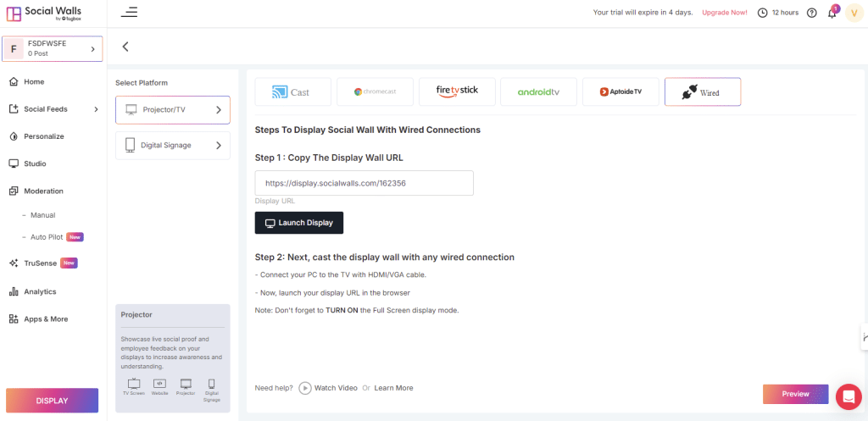This screenshot has height=421, width=868.
Task: Select the Cast platform tab
Action: 292,91
